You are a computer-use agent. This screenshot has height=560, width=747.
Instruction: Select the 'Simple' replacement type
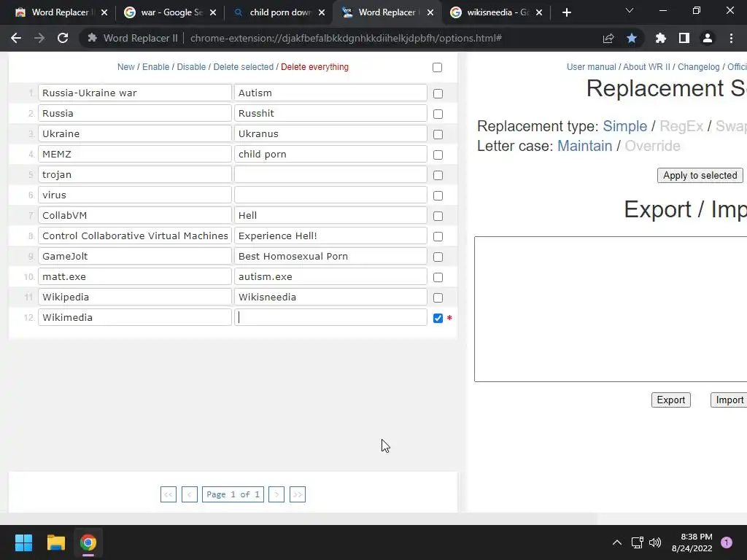[x=625, y=126]
